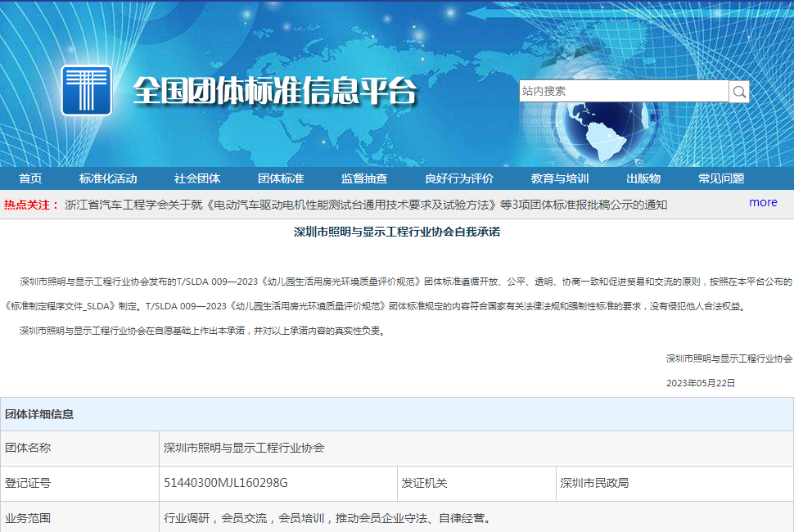Click the 团体详细信息 section header
Image resolution: width=794 pixels, height=532 pixels.
click(39, 414)
